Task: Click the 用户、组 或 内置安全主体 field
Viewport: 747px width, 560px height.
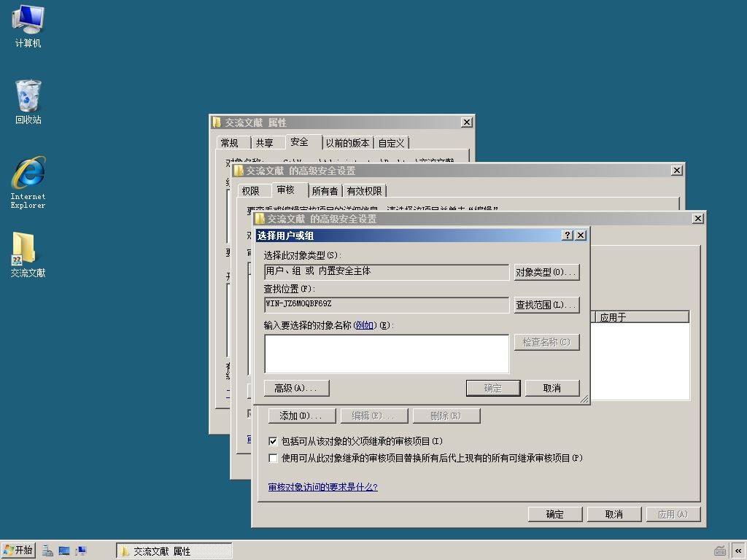Action: coord(387,272)
